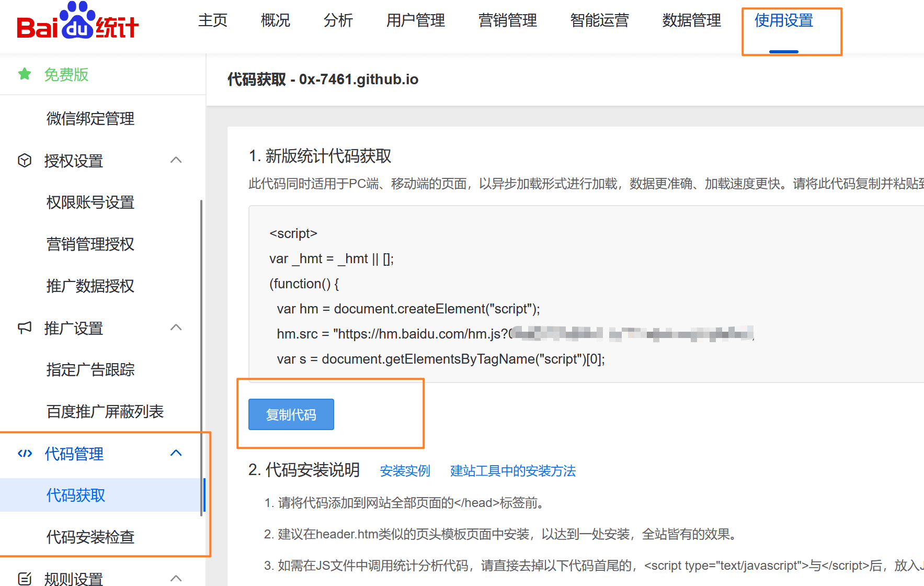
Task: Click the green star icon beside 免费版
Action: pyautogui.click(x=25, y=74)
